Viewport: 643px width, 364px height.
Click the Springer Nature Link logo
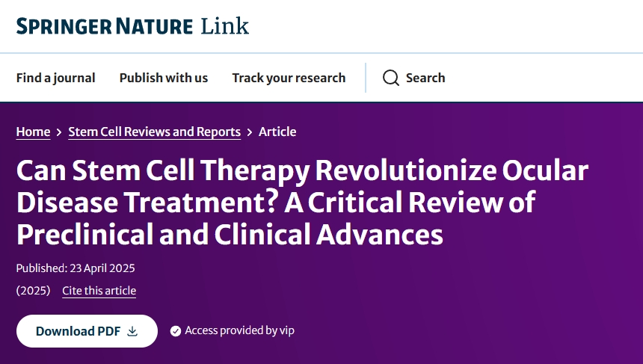coord(132,27)
